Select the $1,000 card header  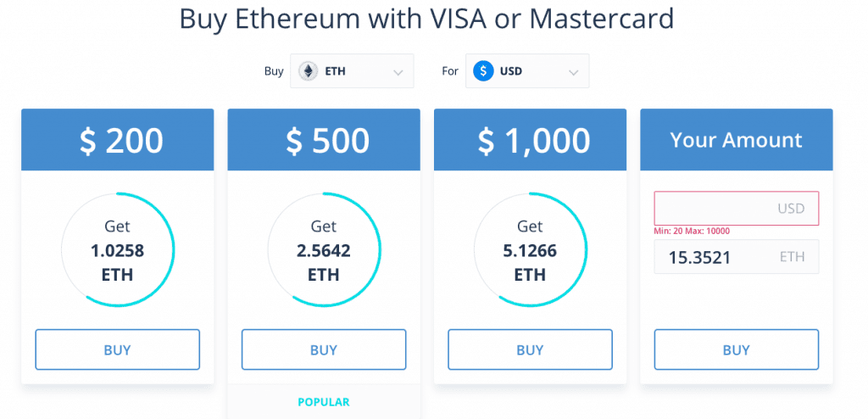pos(530,141)
